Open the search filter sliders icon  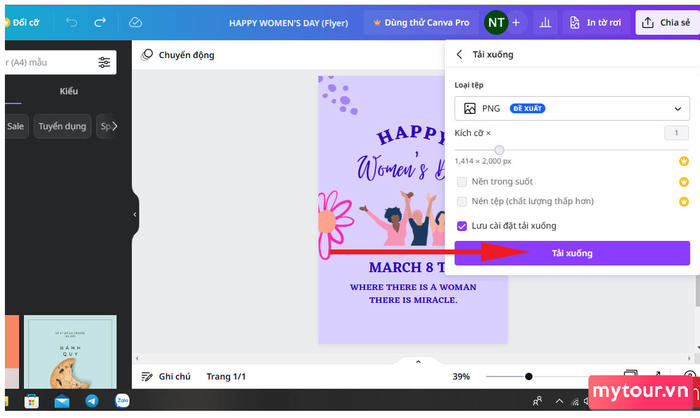click(x=104, y=62)
